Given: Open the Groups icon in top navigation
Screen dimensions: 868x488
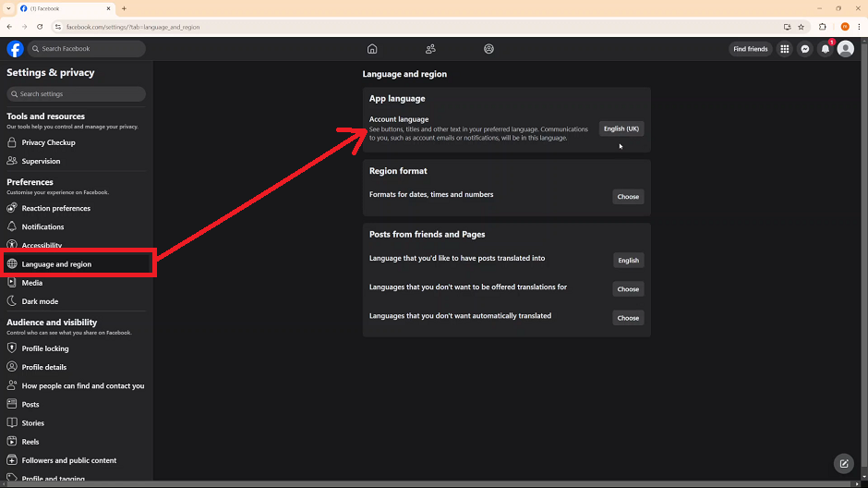Looking at the screenshot, I should 488,49.
